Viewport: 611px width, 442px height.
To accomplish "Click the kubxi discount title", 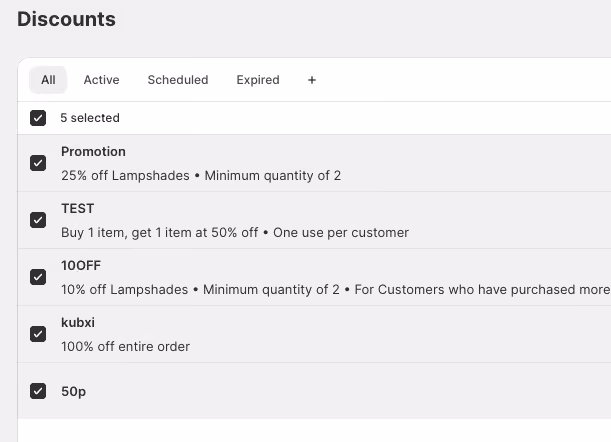I will (78, 322).
